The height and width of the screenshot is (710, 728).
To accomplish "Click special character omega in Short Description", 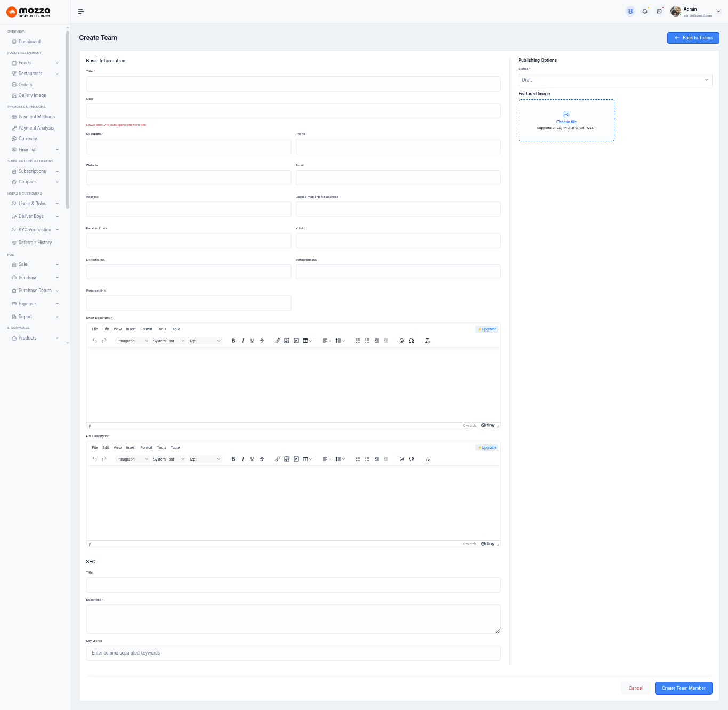I will click(x=411, y=341).
